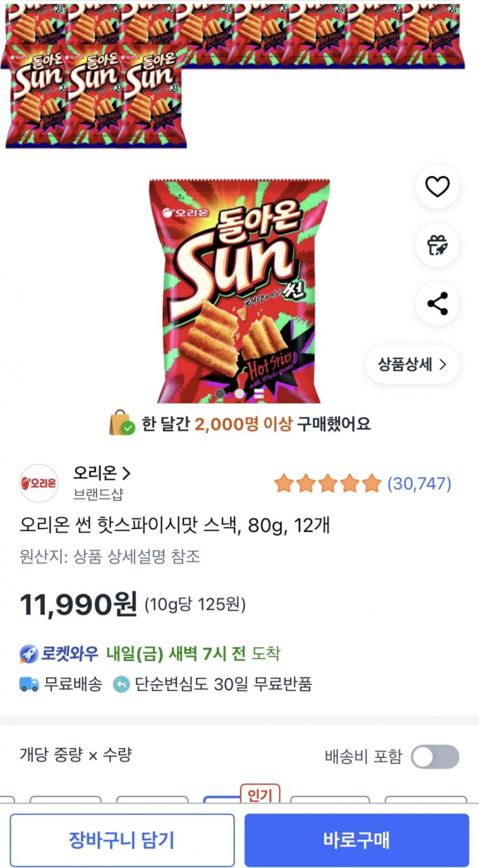Screen dimensions: 479x868
Task: Tap the 장바구니 담기 button
Action: click(x=122, y=840)
